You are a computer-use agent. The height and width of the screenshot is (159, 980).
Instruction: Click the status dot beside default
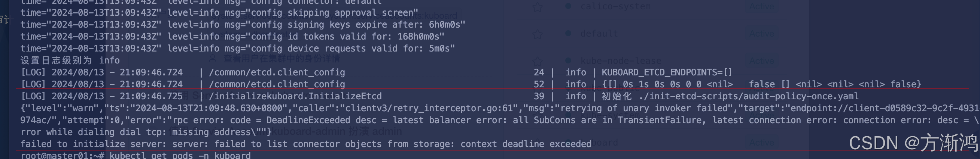[x=568, y=33]
